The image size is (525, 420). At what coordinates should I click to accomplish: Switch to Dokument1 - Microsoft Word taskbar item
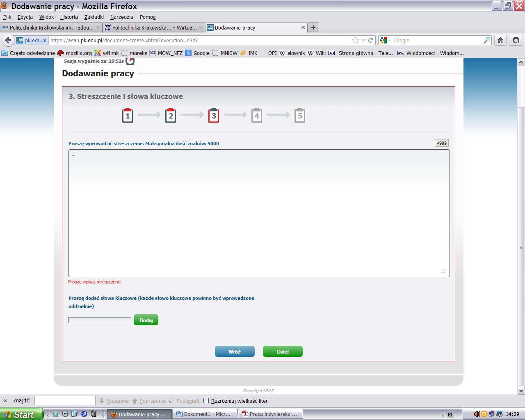point(205,414)
